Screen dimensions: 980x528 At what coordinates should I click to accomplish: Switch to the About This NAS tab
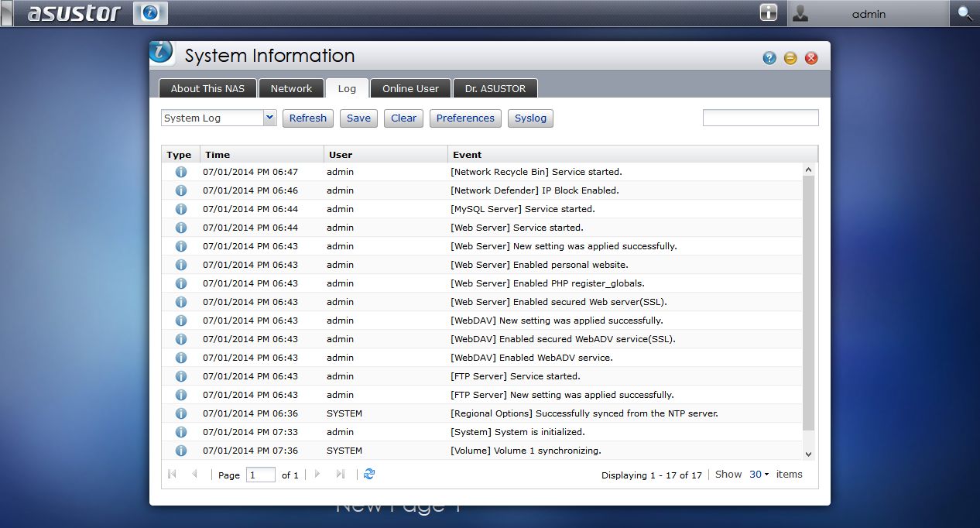coord(207,88)
